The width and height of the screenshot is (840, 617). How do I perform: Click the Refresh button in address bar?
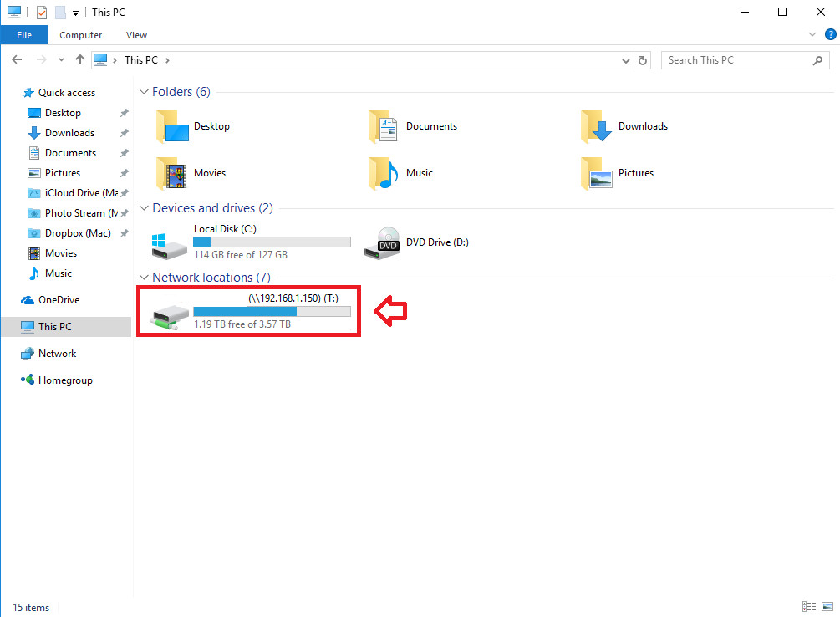[643, 60]
